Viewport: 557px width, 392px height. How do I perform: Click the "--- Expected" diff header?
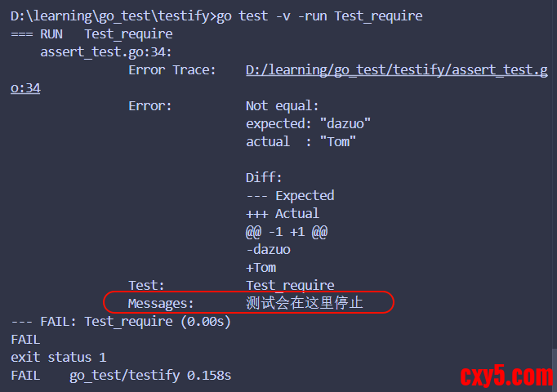290,195
